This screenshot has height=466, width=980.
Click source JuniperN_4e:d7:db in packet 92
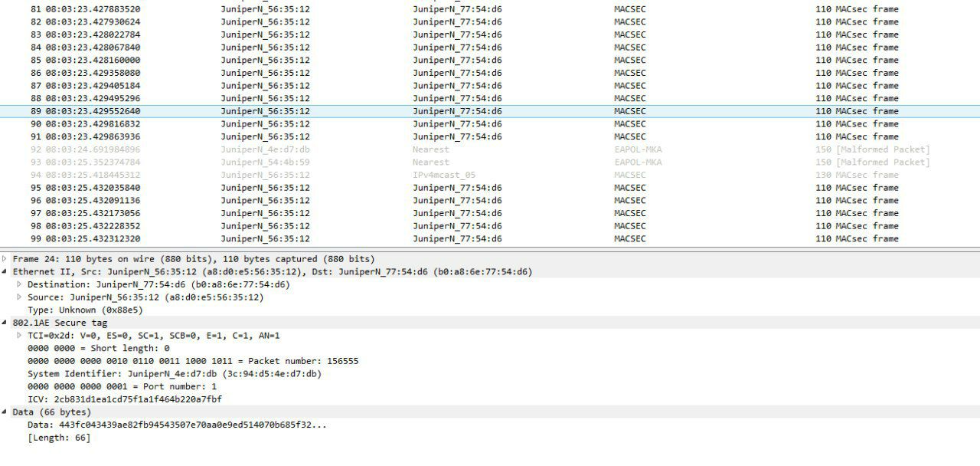[x=266, y=149]
